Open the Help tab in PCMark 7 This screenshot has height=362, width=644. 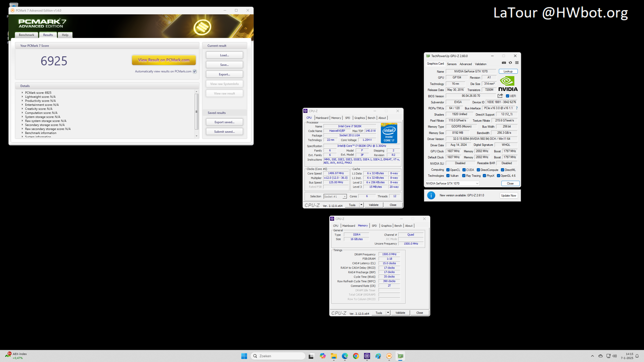(x=65, y=35)
